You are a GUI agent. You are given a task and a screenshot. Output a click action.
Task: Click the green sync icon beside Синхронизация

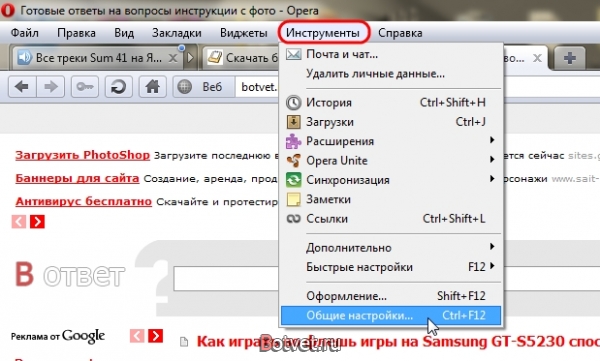click(x=293, y=180)
